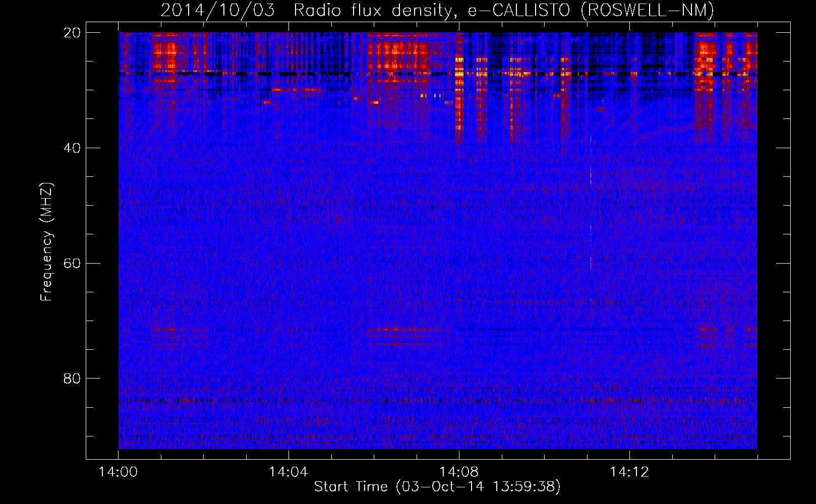Image resolution: width=816 pixels, height=504 pixels.
Task: Click the 'Frequency (MHZ)' axis label
Action: pyautogui.click(x=46, y=242)
